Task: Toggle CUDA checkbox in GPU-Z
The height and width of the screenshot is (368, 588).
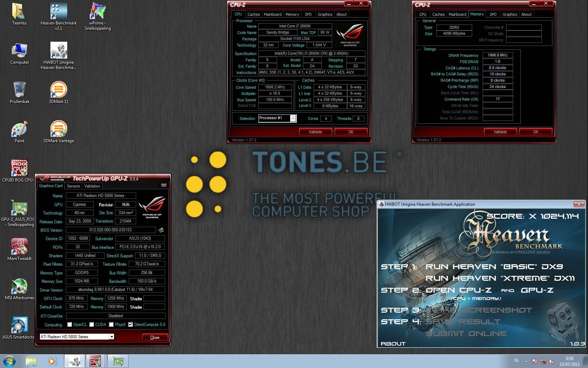Action: coord(91,325)
